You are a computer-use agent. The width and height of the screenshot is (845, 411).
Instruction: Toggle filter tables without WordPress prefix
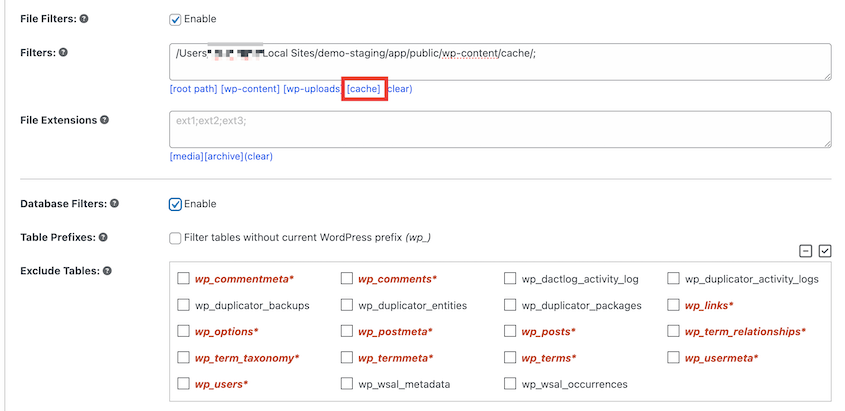point(176,238)
